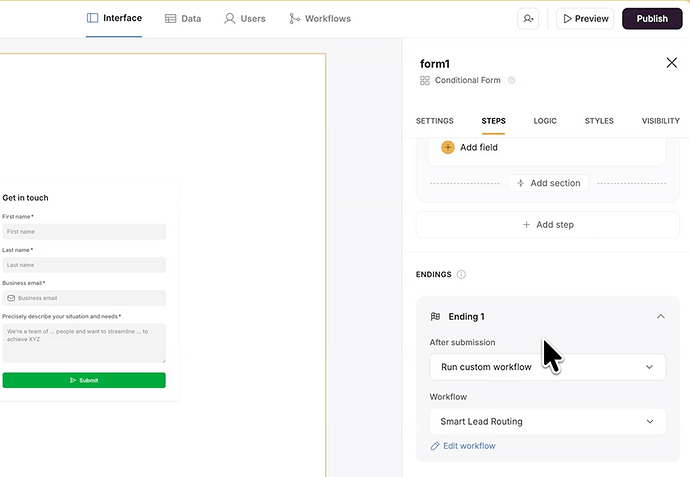This screenshot has width=690, height=477.
Task: Open the Workflows tab
Action: coord(320,18)
